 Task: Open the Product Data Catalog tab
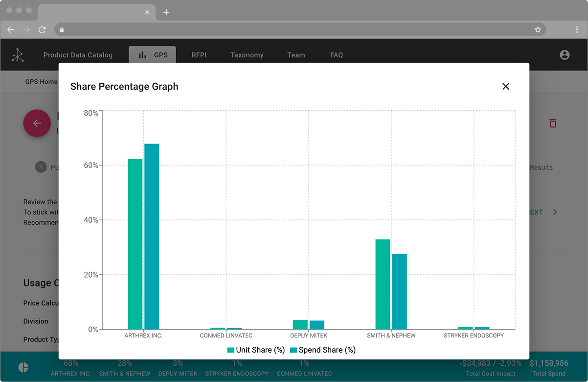[78, 55]
